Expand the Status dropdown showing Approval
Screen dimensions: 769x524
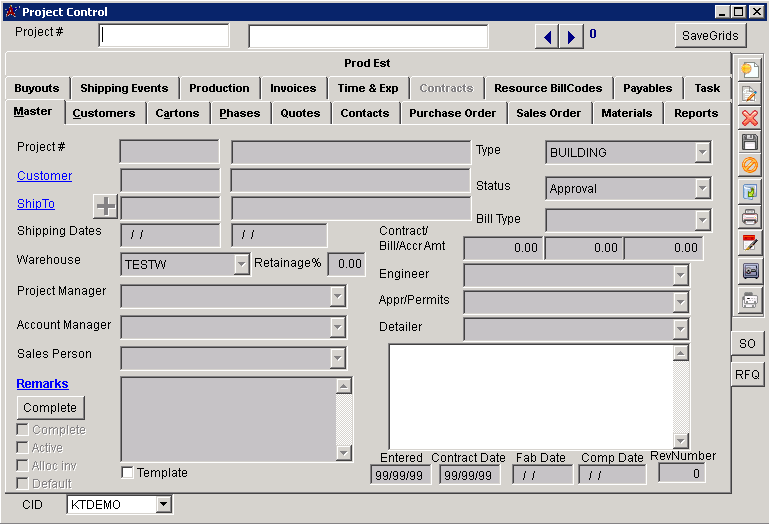(702, 188)
